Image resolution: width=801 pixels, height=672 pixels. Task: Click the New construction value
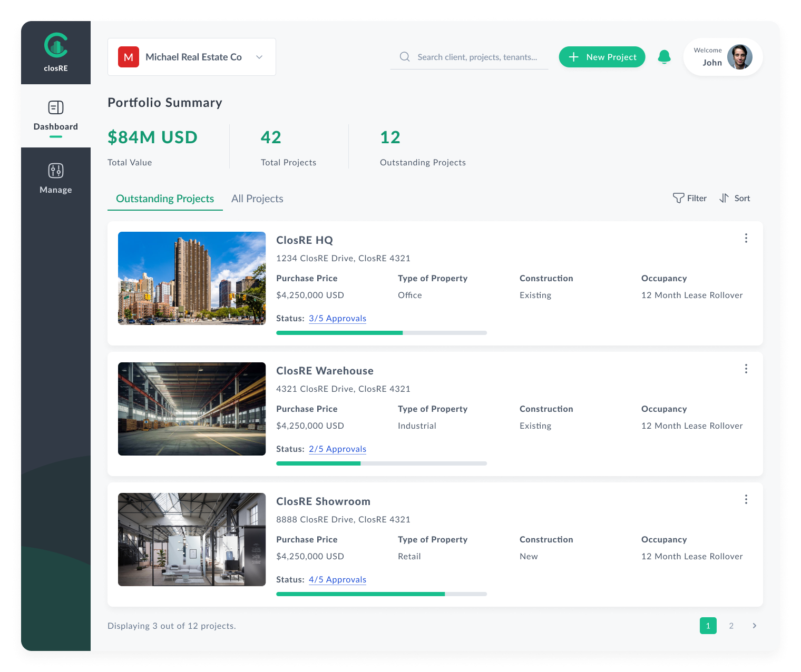(529, 556)
